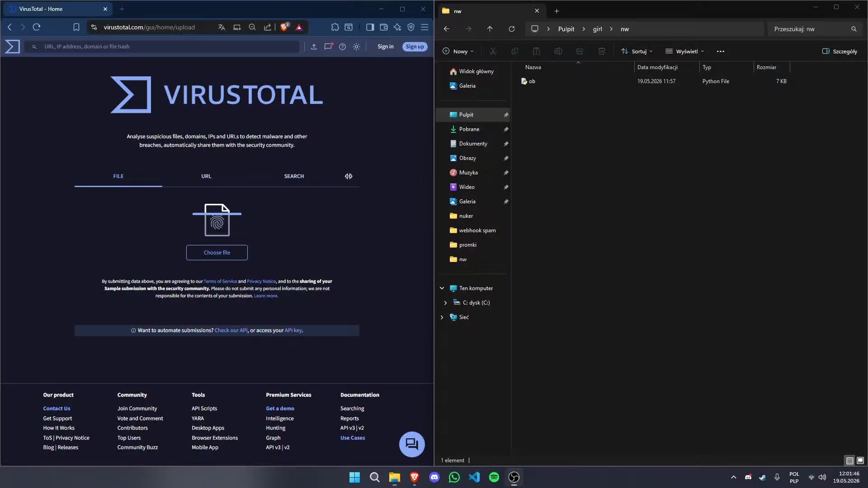868x488 pixels.
Task: Open the Windows Start menu
Action: point(355,477)
